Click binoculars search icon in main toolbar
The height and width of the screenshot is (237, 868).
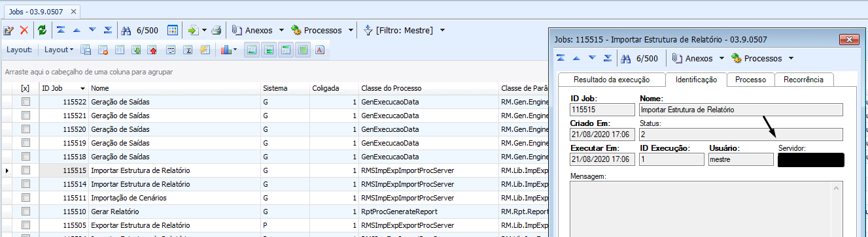click(127, 30)
